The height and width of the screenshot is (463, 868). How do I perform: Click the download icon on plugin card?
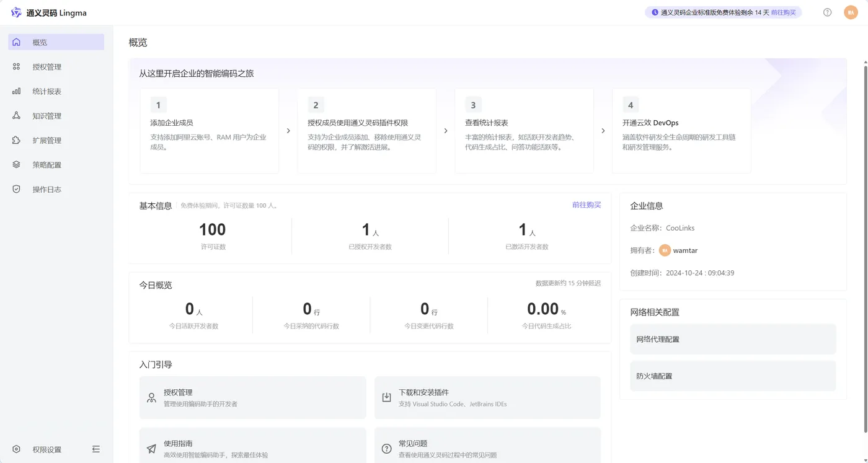(x=386, y=398)
